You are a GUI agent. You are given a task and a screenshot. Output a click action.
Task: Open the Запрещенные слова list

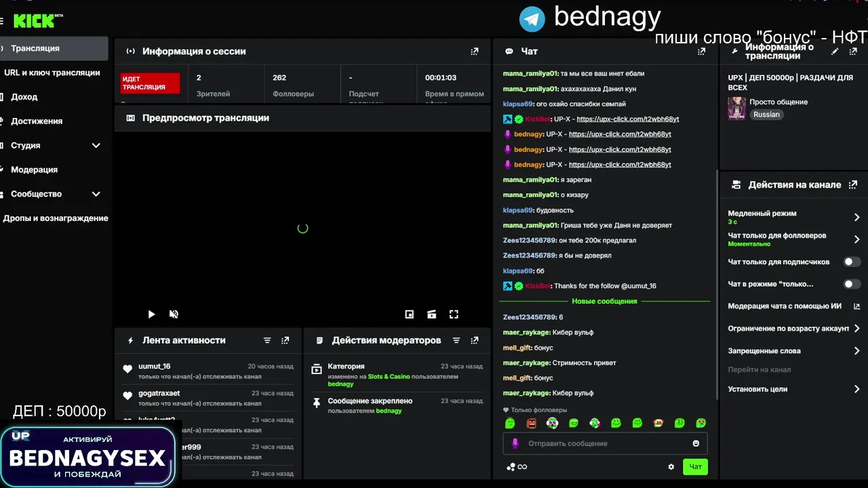793,351
